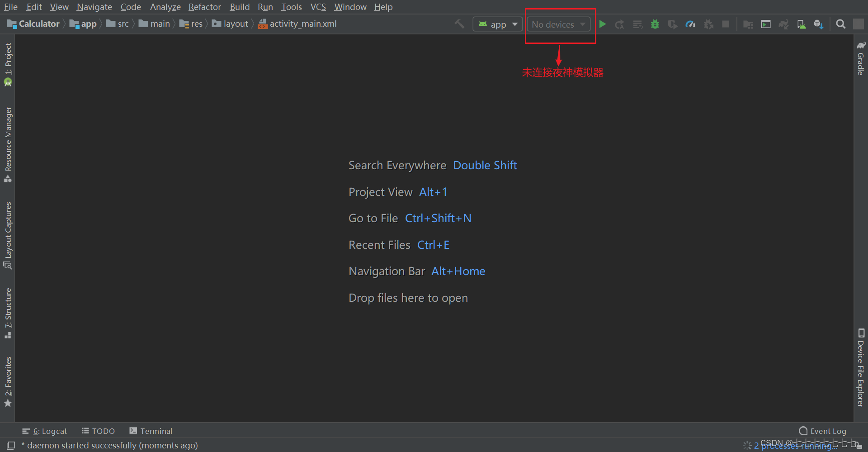Click the green Debug bug icon
Screen dimensions: 868x452
pos(655,24)
